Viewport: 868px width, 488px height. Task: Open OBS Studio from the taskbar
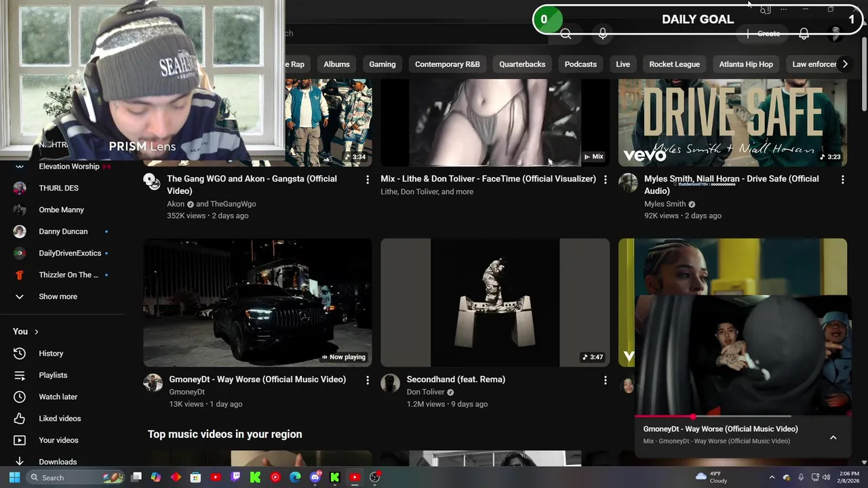(374, 477)
